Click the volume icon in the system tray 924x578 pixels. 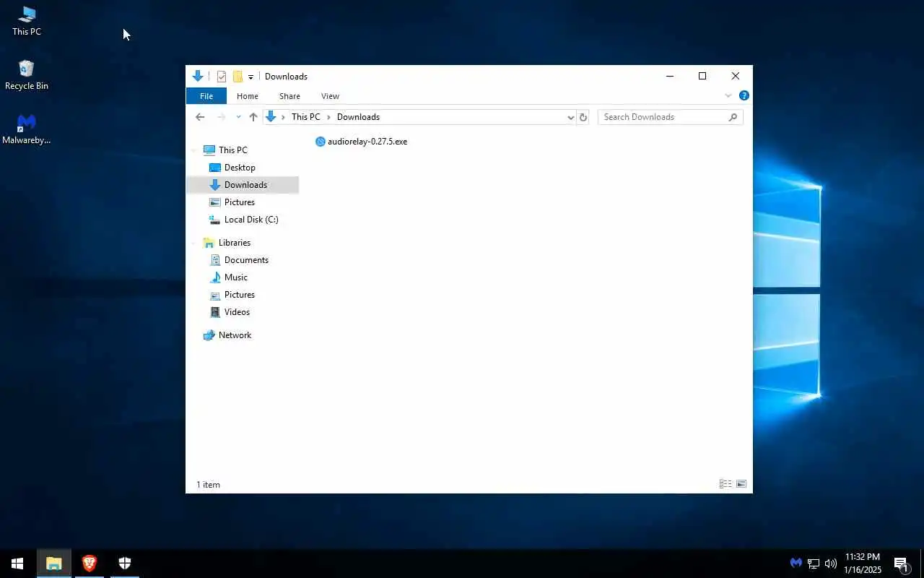831,564
